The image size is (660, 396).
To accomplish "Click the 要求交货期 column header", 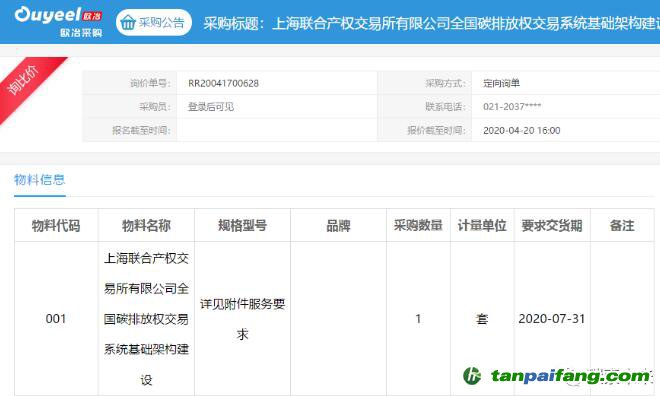I will (552, 226).
